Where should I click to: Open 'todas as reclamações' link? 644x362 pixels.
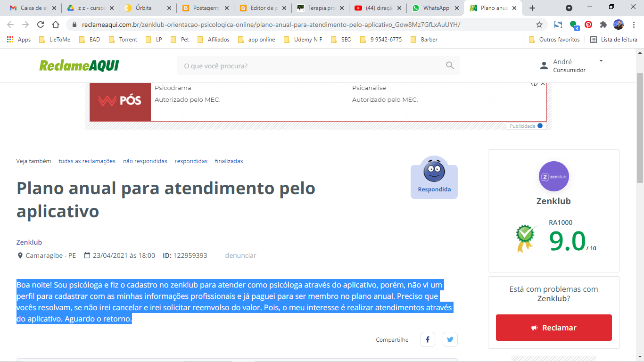87,161
